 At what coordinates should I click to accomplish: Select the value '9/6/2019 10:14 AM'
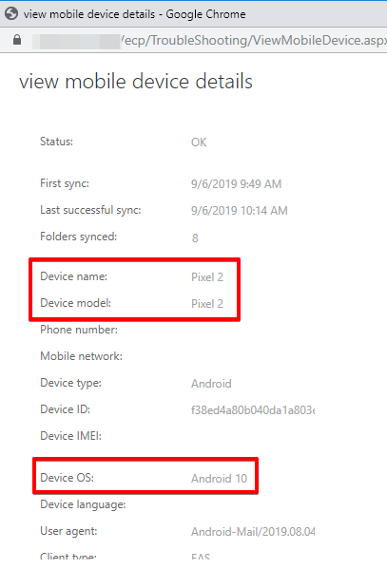(239, 211)
